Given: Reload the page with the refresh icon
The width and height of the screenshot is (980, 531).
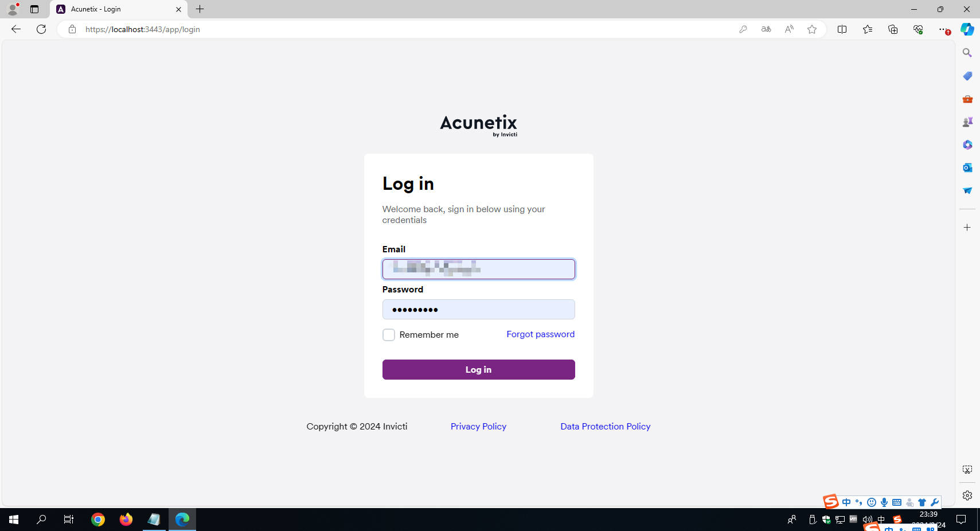Looking at the screenshot, I should tap(41, 29).
